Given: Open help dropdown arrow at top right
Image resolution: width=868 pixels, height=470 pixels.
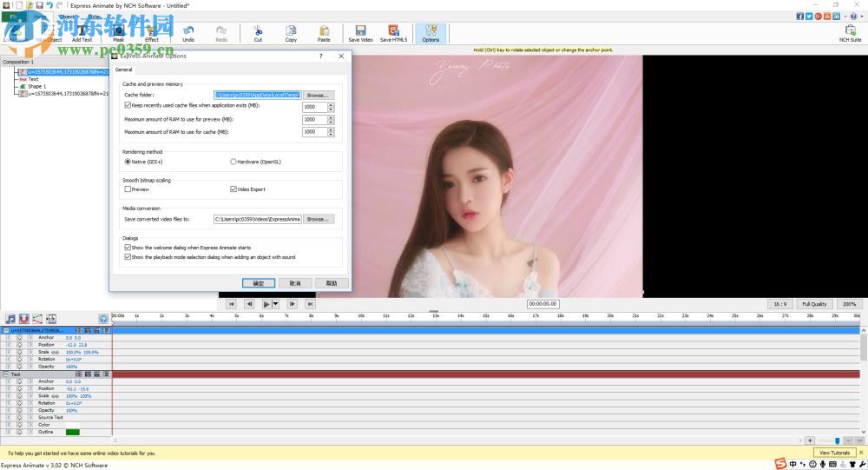Looking at the screenshot, I should pyautogui.click(x=861, y=17).
